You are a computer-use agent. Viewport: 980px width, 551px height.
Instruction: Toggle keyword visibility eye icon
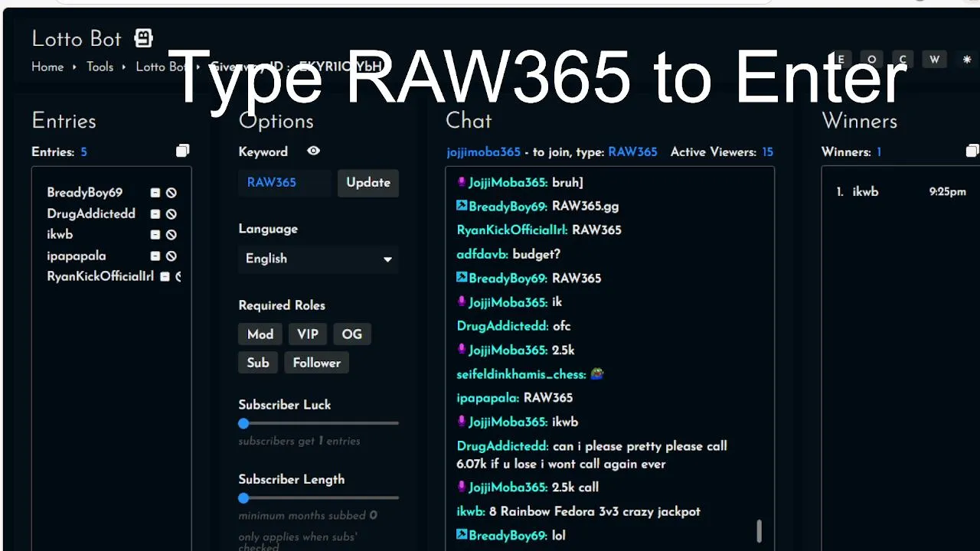[313, 151]
